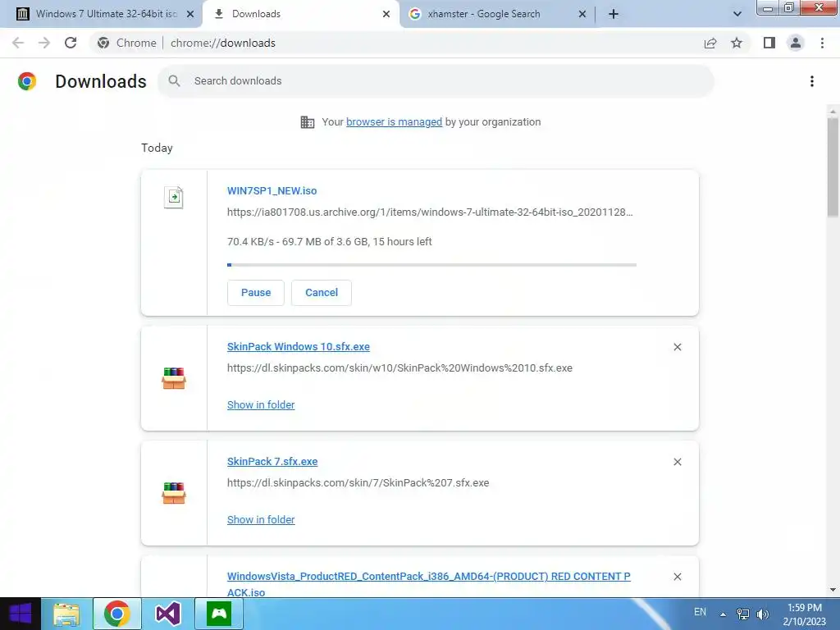Show SkinPack 7.sfx.exe in folder
Screen dimensions: 840x630
click(261, 519)
